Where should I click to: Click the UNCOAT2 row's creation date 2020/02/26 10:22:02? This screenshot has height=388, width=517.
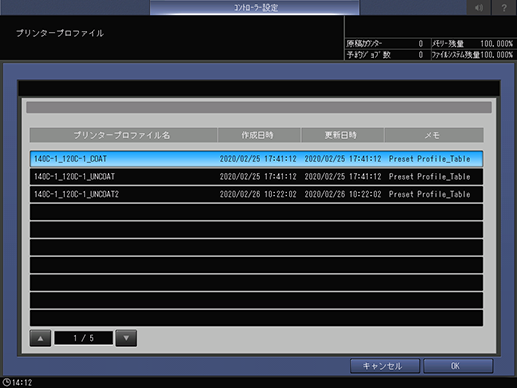tap(258, 194)
